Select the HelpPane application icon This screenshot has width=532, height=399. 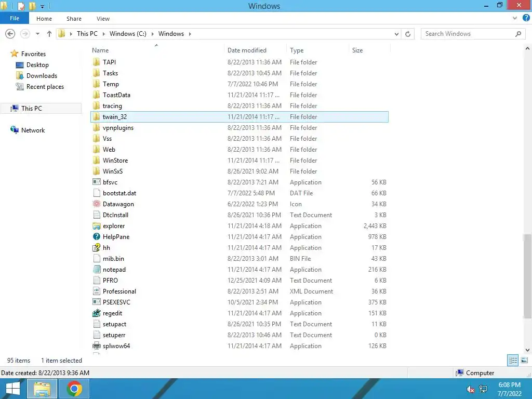pyautogui.click(x=97, y=237)
